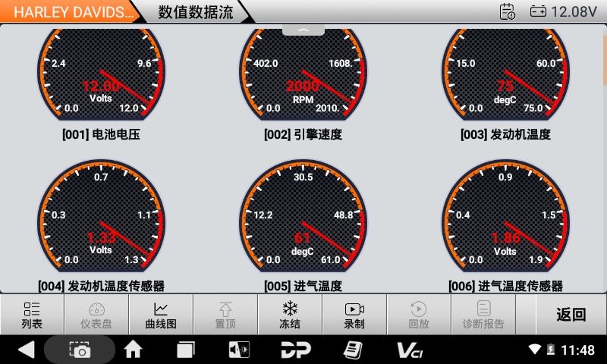This screenshot has height=364, width=607.
Task: Open HARLEY DAVIDS... breadcrumb tab
Action: point(71,11)
